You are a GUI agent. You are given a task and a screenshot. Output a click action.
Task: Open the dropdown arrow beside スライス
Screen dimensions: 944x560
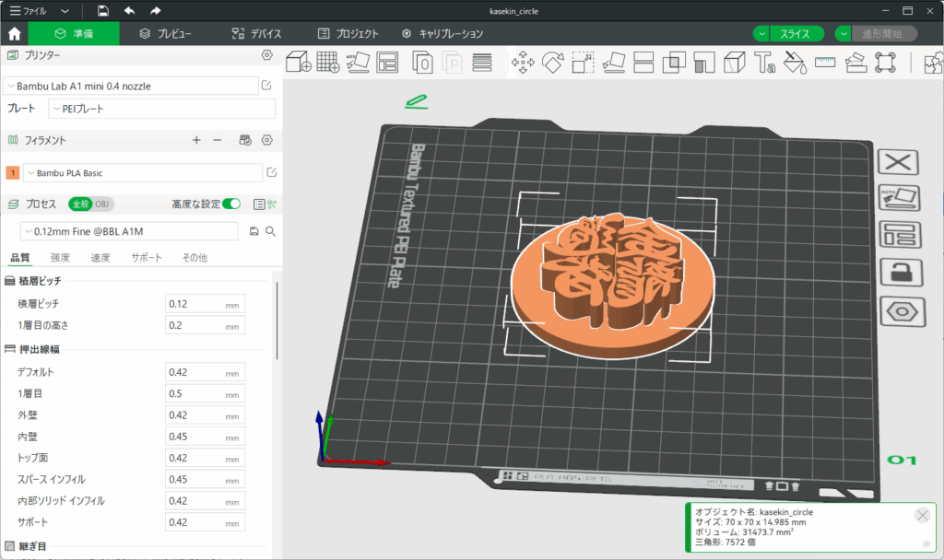click(x=761, y=34)
